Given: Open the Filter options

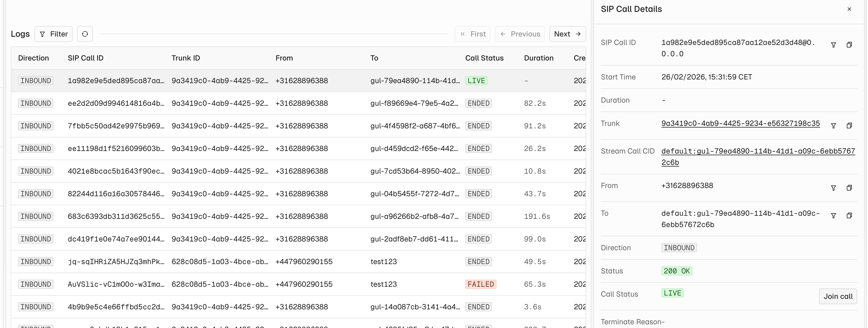Looking at the screenshot, I should [x=53, y=34].
